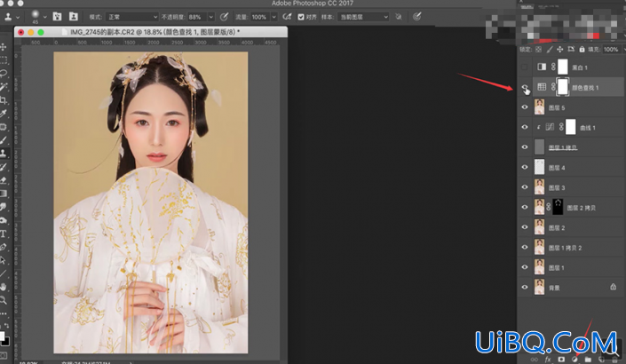
Task: Click lock all padlock icon
Action: click(582, 50)
